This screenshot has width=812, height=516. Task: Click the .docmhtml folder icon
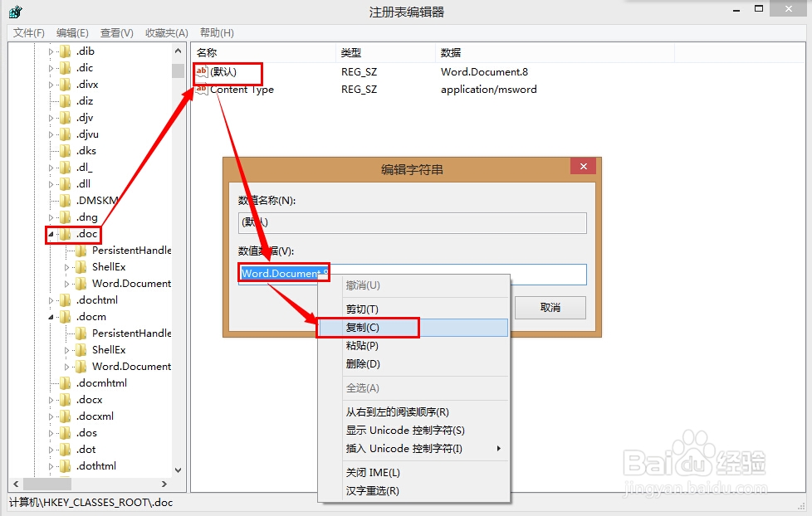coord(66,383)
